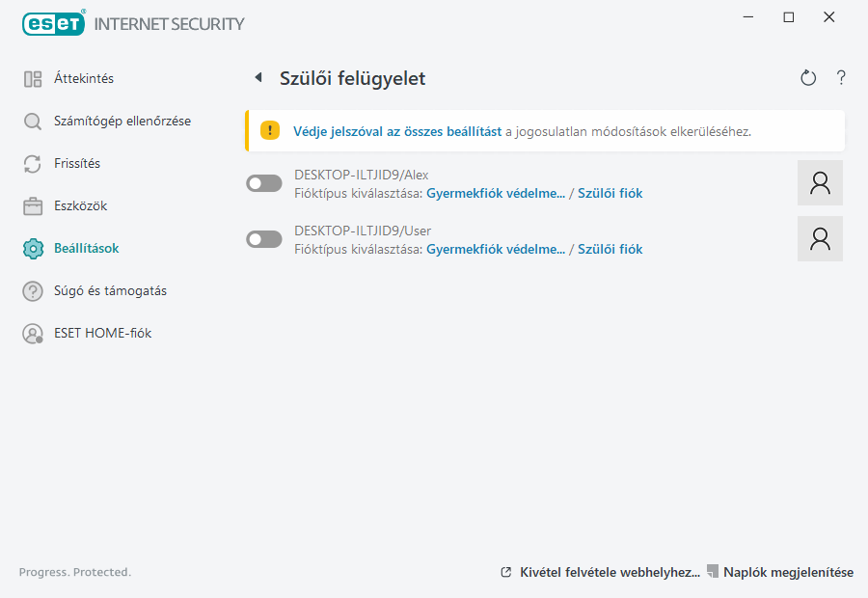
Task: Click the Védje jelszóval az összes beállítást link
Action: tap(397, 131)
